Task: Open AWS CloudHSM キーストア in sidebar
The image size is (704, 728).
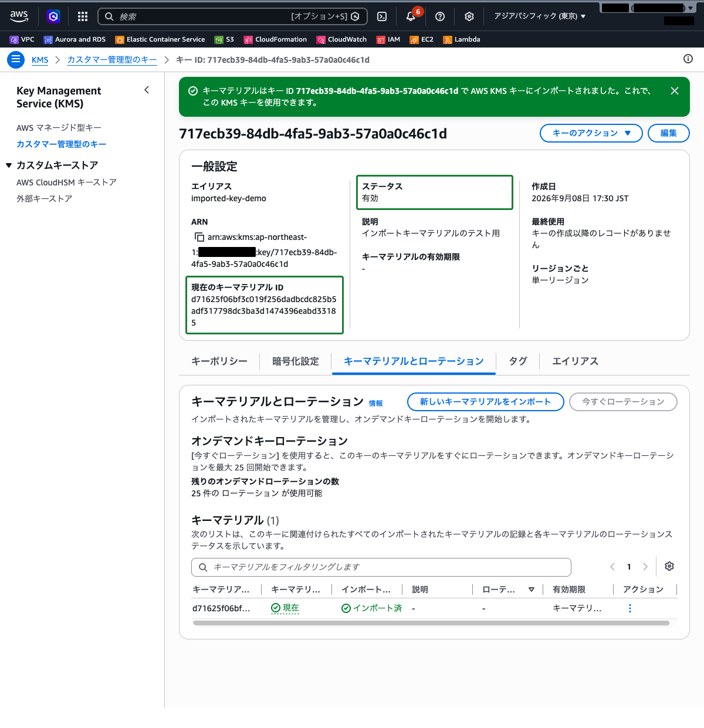Action: coord(66,182)
